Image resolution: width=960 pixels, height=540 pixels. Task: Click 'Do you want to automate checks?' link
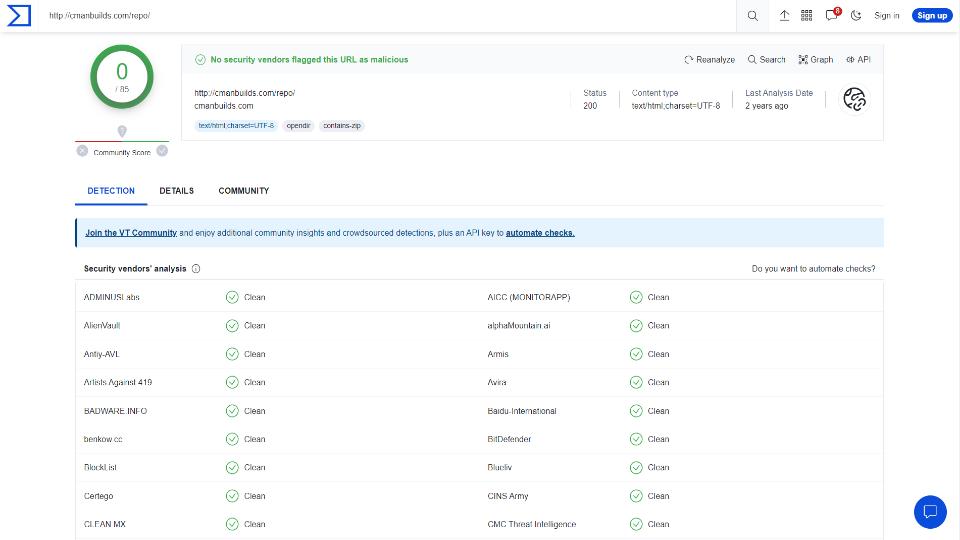click(813, 269)
